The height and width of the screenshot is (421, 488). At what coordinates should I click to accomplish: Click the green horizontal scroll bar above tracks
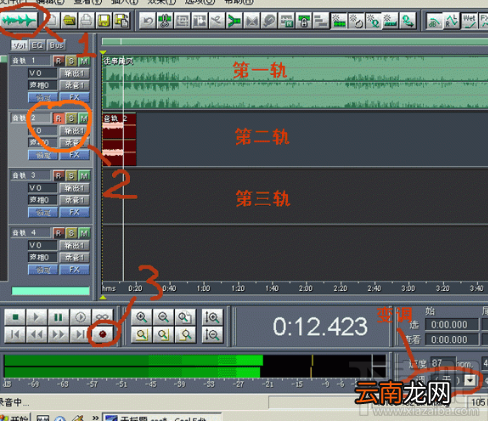pos(295,42)
